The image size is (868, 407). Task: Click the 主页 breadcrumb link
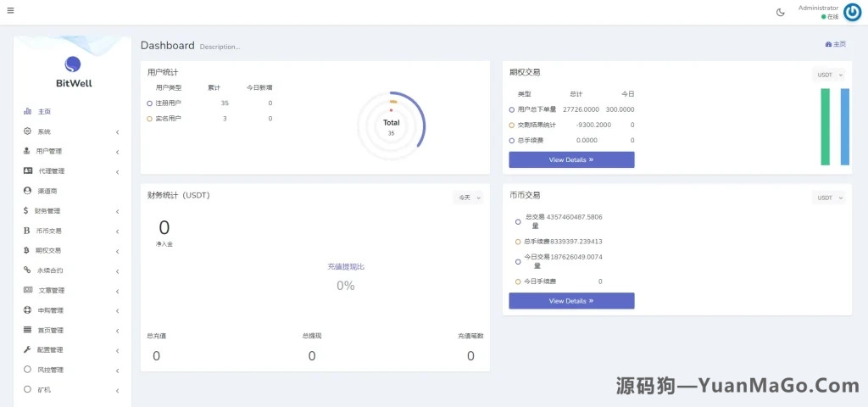(835, 44)
